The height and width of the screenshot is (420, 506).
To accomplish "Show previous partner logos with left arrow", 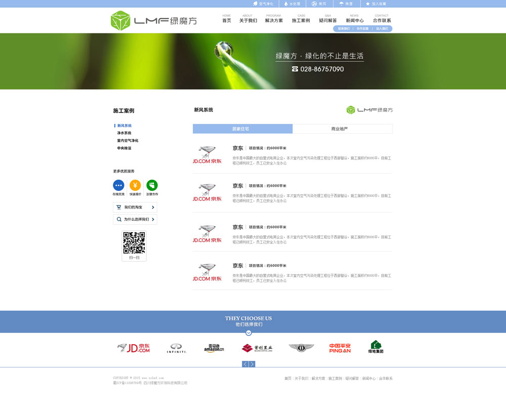I will [x=245, y=364].
